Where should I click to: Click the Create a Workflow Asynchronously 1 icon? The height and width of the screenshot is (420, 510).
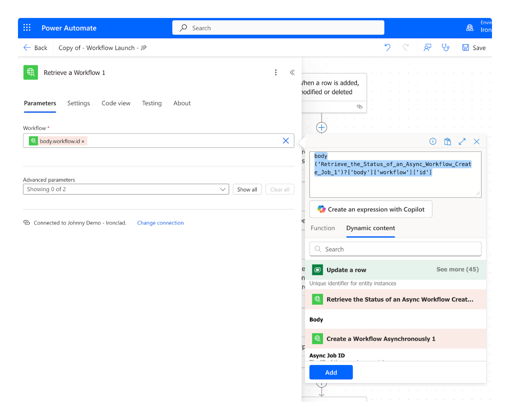318,339
